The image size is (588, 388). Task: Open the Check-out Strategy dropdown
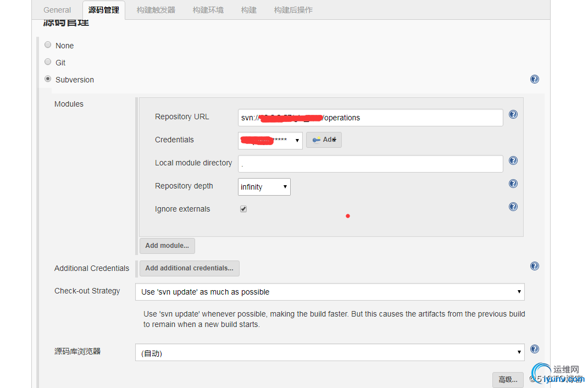tap(330, 292)
